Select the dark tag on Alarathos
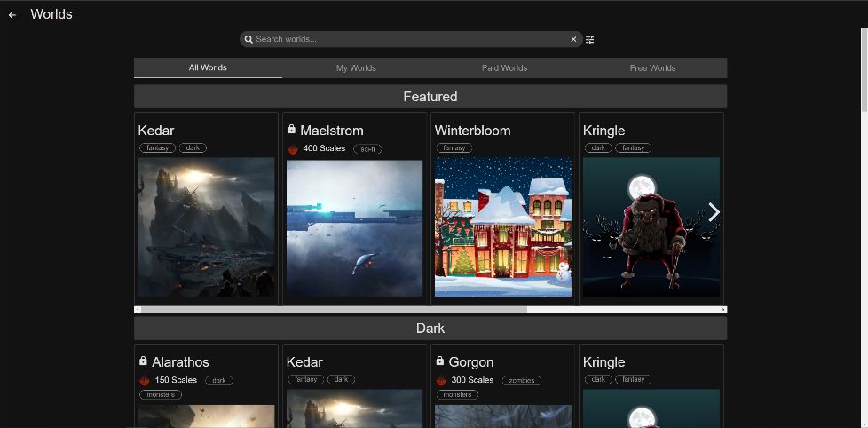Viewport: 868px width, 428px height. 219,380
